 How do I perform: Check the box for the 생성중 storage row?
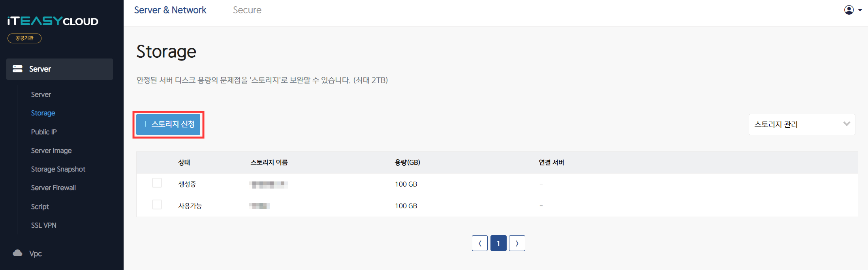[157, 183]
